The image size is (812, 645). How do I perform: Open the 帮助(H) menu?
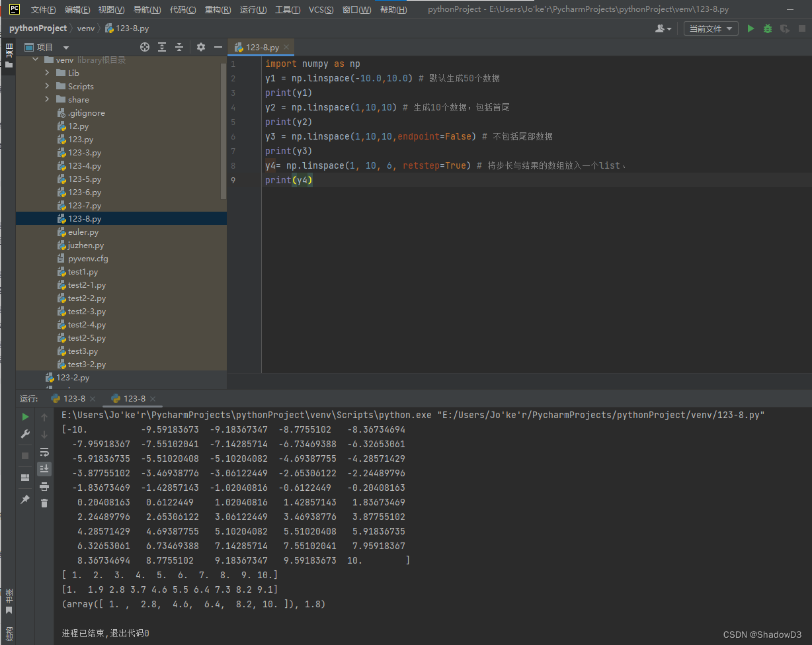click(393, 10)
